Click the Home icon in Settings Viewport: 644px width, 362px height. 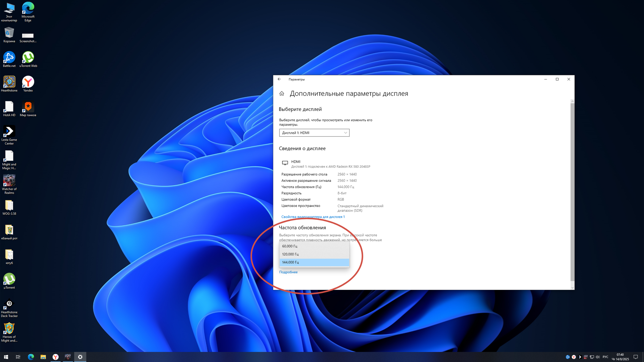click(x=282, y=94)
